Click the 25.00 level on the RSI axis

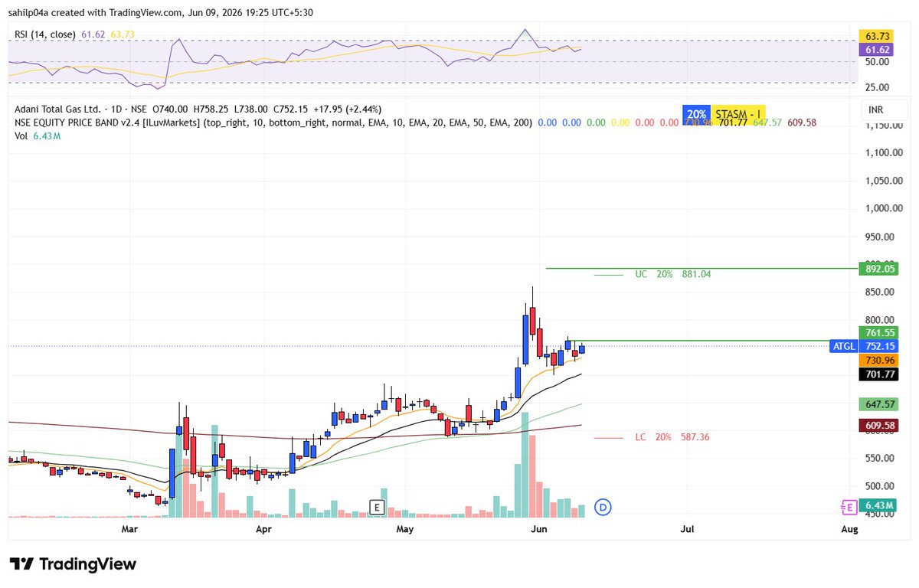pyautogui.click(x=878, y=87)
